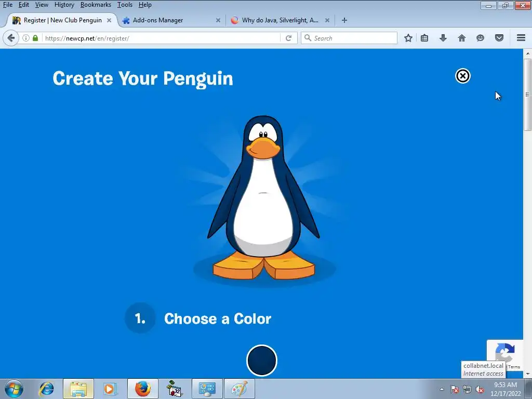Close the Why do Java, Silverlight tab
This screenshot has height=399, width=532.
click(x=327, y=20)
